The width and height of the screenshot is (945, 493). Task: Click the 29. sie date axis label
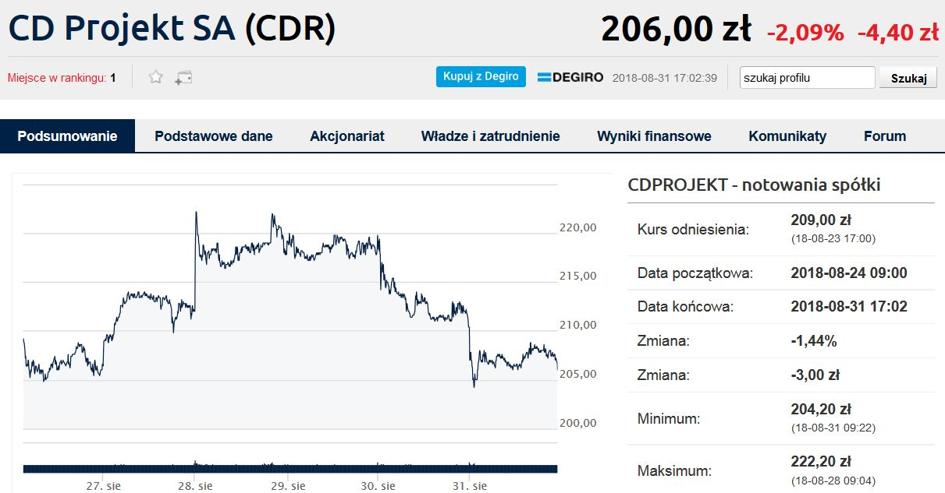pyautogui.click(x=287, y=486)
